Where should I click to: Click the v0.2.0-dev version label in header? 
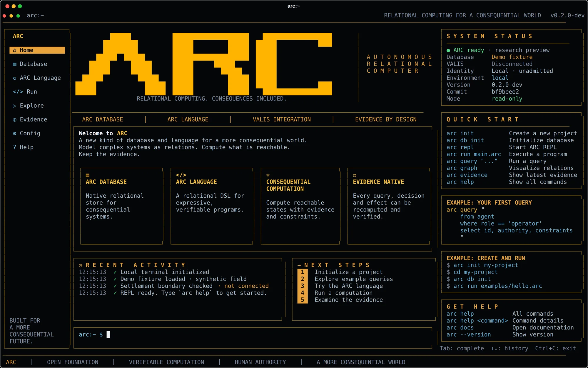tap(567, 16)
